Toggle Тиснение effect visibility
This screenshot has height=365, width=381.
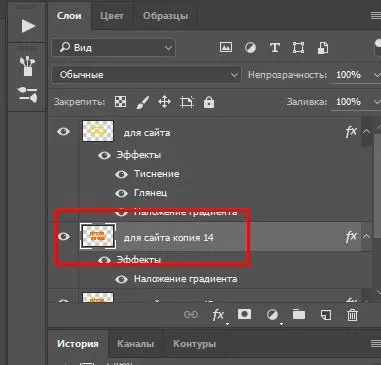click(121, 174)
